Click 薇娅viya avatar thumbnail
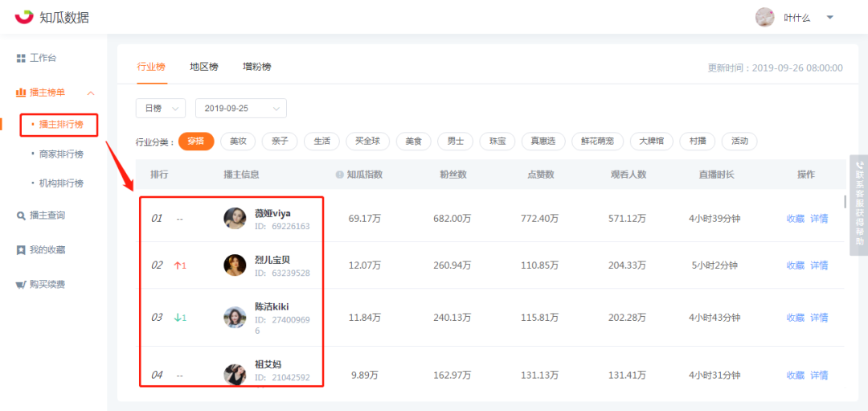The width and height of the screenshot is (868, 411). [x=235, y=218]
